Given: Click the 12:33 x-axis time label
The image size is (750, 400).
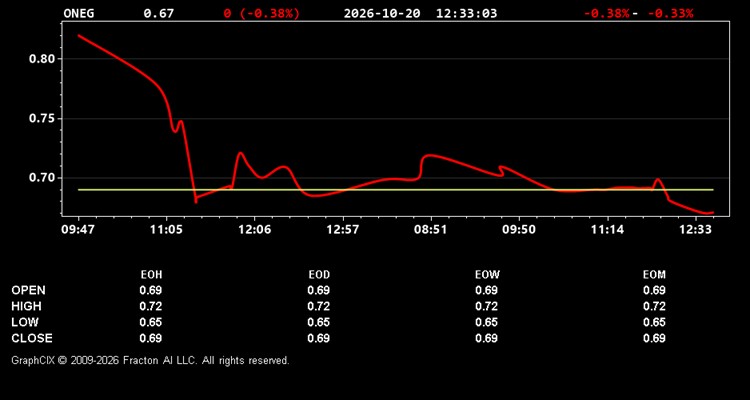Looking at the screenshot, I should coord(695,229).
